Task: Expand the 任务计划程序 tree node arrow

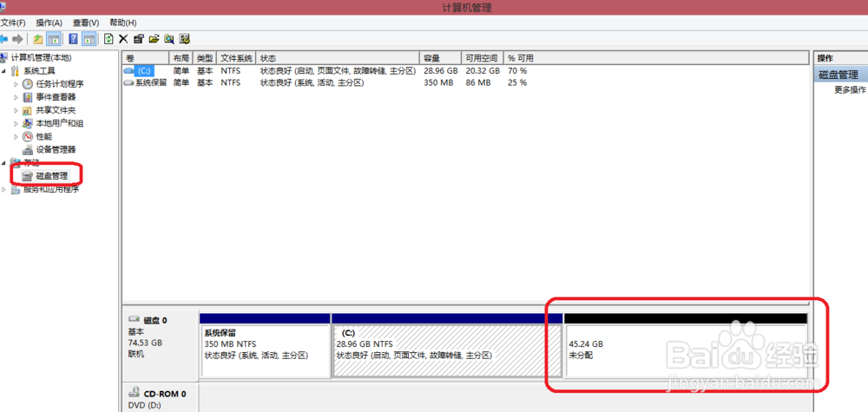Action: tap(16, 84)
